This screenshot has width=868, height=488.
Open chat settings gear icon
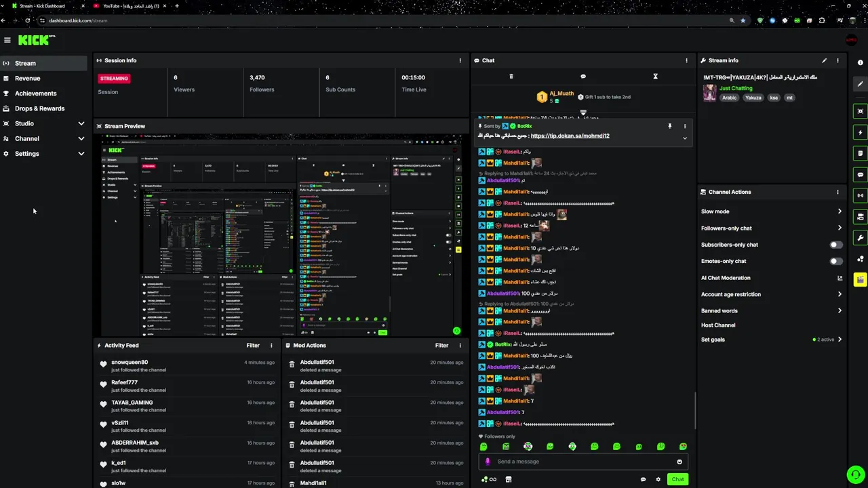pos(658,479)
